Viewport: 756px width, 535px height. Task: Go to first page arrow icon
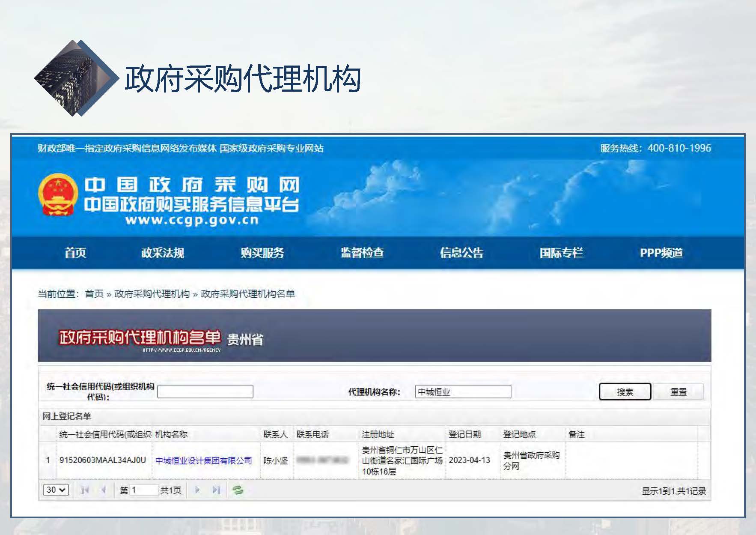click(85, 490)
